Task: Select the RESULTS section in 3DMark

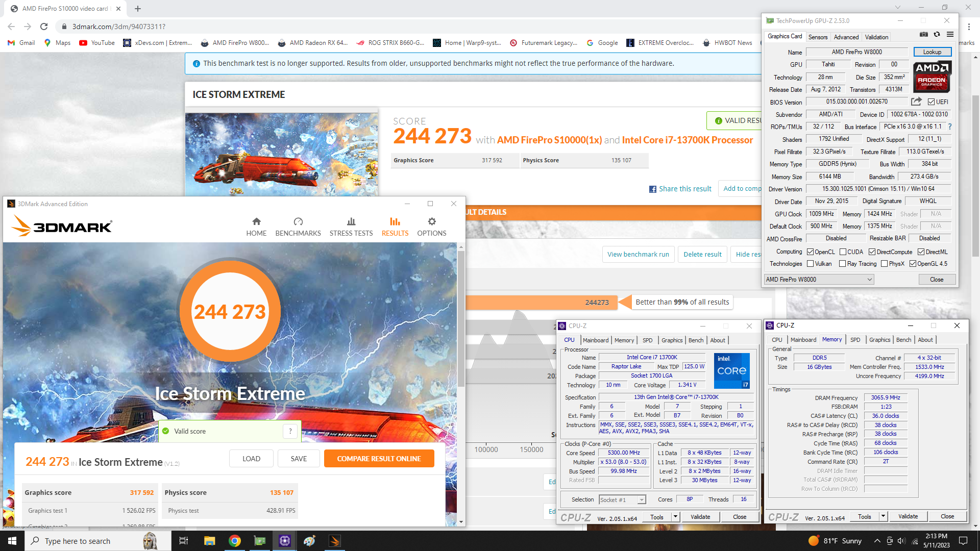Action: (x=395, y=227)
